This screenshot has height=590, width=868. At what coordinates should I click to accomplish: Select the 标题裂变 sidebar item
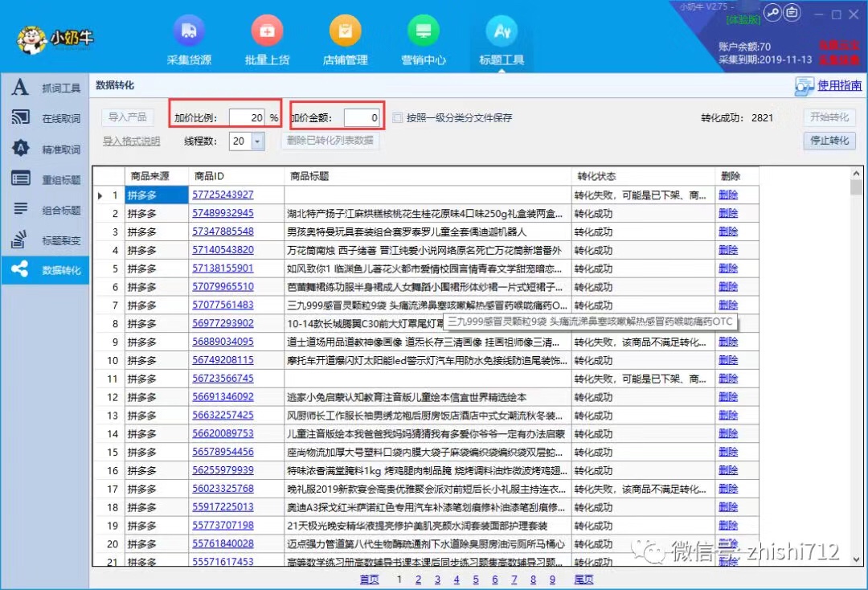click(45, 240)
